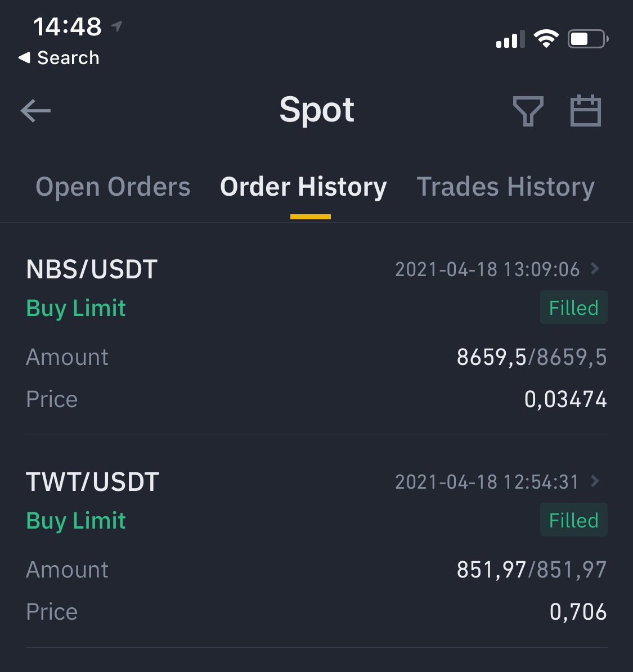Open the order filter funnel icon
The width and height of the screenshot is (633, 672).
point(528,111)
